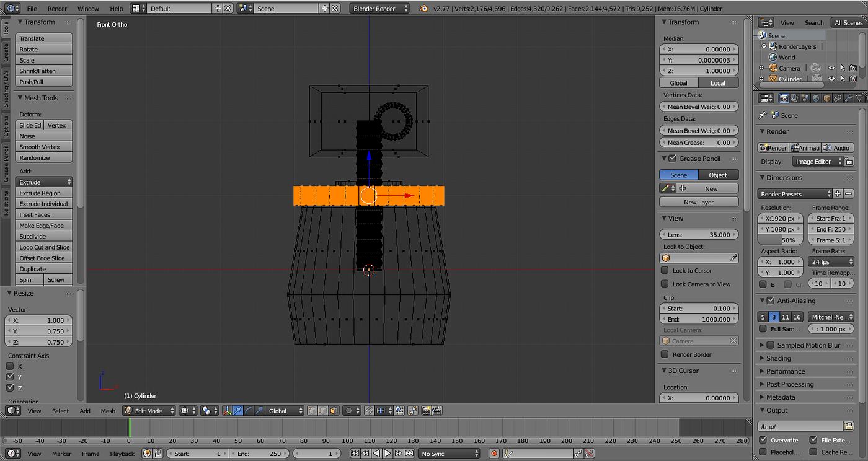The height and width of the screenshot is (461, 868).
Task: Jump to the last frame
Action: [409, 454]
